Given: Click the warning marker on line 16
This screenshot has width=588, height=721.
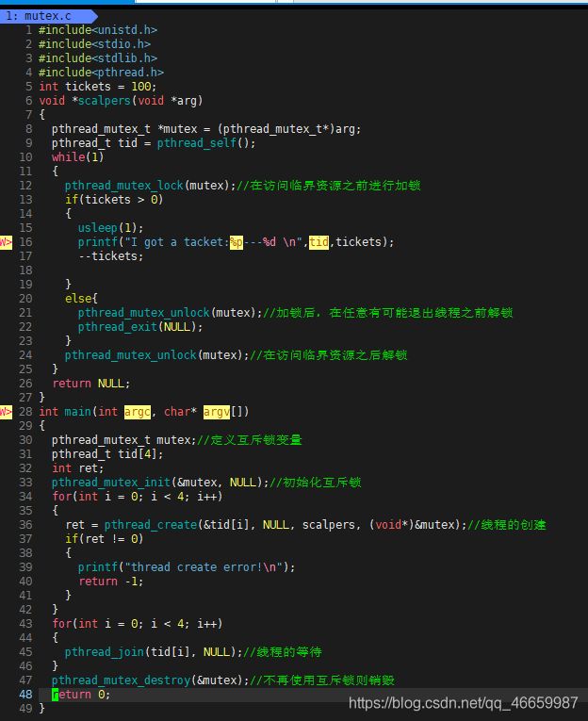Looking at the screenshot, I should [6, 242].
